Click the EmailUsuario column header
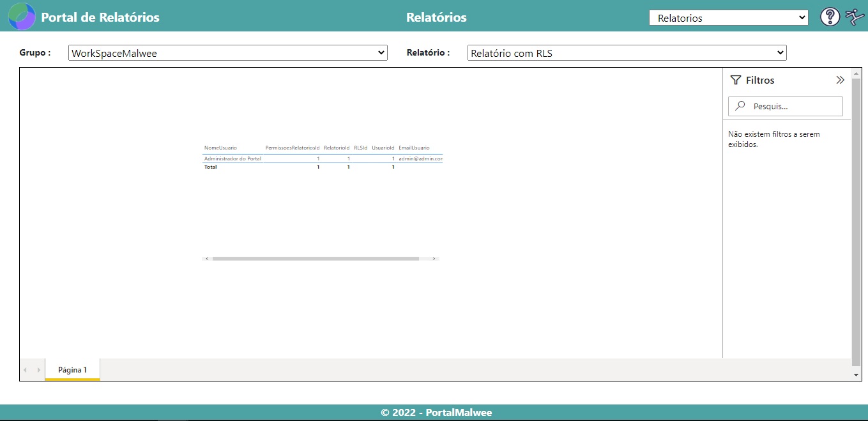Image resolution: width=868 pixels, height=423 pixels. pos(414,148)
